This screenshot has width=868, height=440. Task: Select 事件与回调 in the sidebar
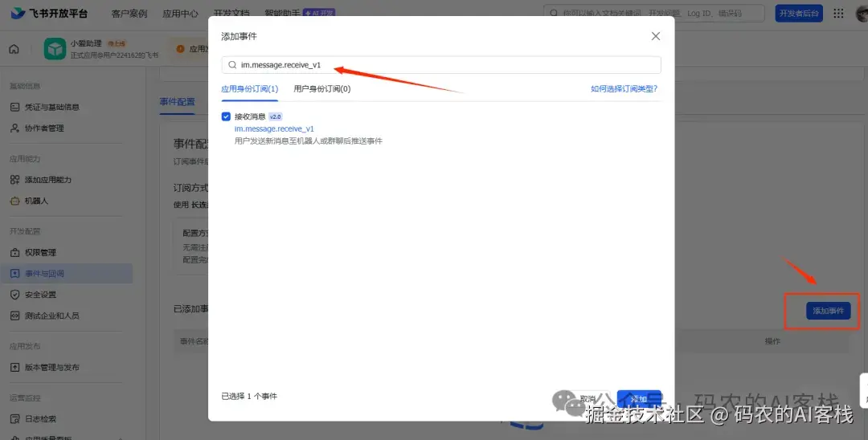click(x=67, y=274)
